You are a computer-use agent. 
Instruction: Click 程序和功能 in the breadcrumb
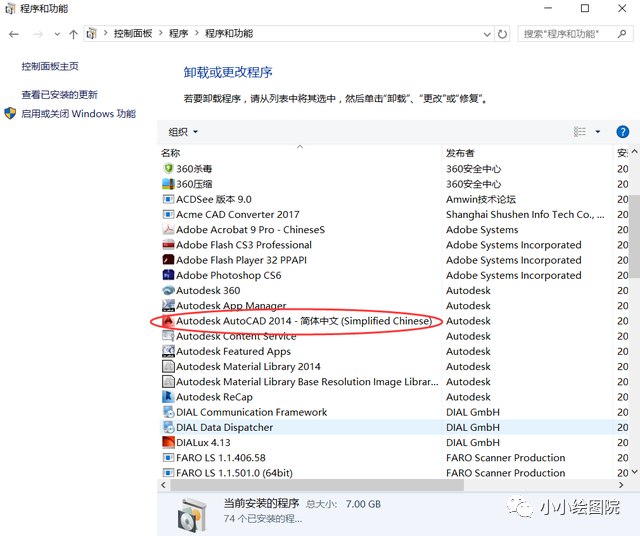[x=229, y=33]
